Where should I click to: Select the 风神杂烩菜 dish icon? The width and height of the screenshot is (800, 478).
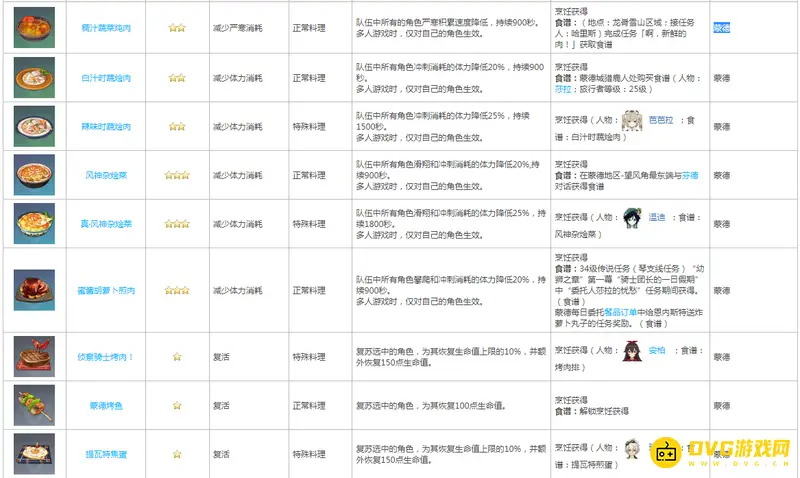point(34,174)
